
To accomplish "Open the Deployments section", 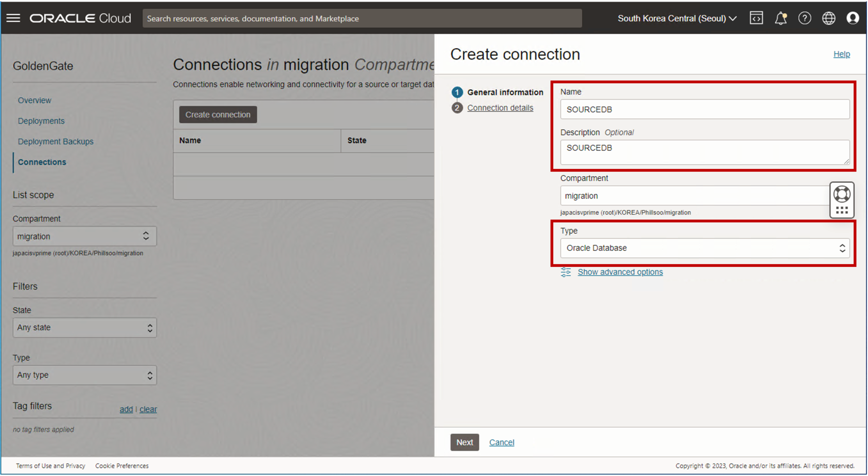I will pyautogui.click(x=41, y=121).
